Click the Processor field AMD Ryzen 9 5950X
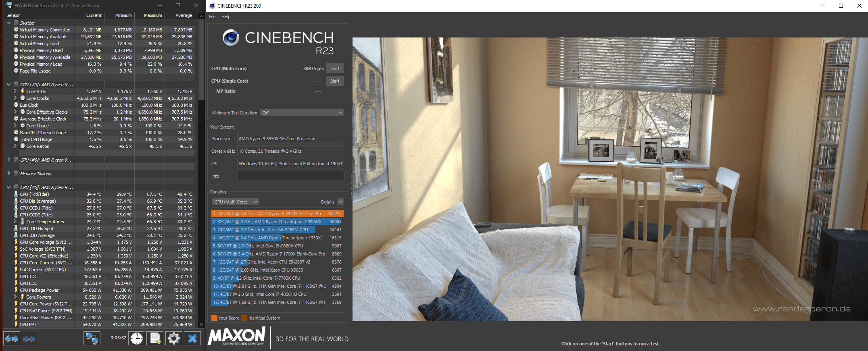 pos(290,139)
